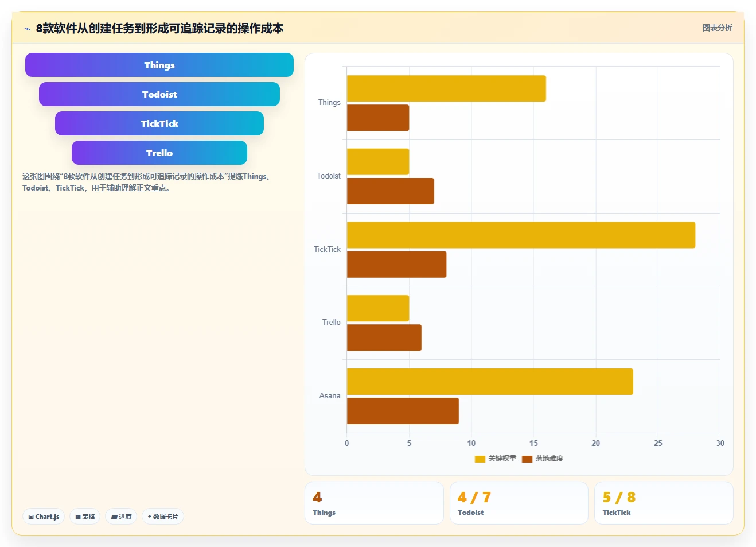Click the 0 tick on the x-axis
The height and width of the screenshot is (547, 756).
click(x=346, y=443)
